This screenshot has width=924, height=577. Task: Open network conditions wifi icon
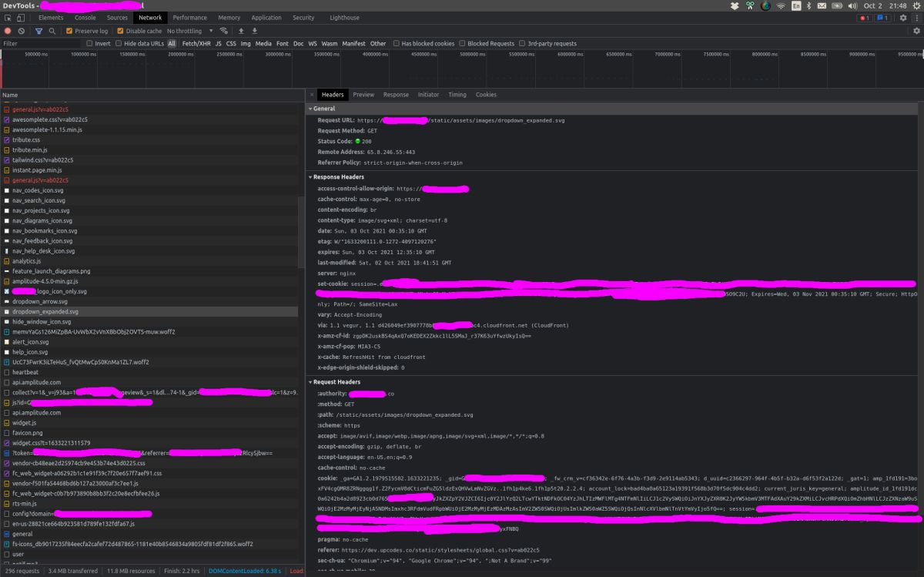coord(223,31)
